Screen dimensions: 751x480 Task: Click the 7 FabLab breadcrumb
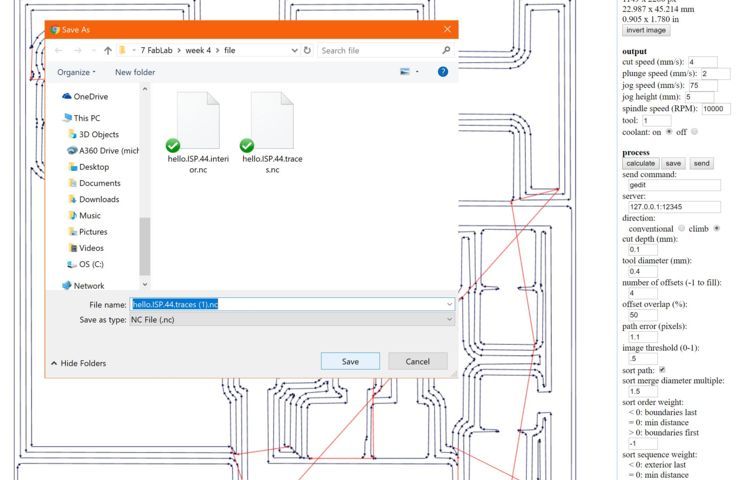(156, 50)
